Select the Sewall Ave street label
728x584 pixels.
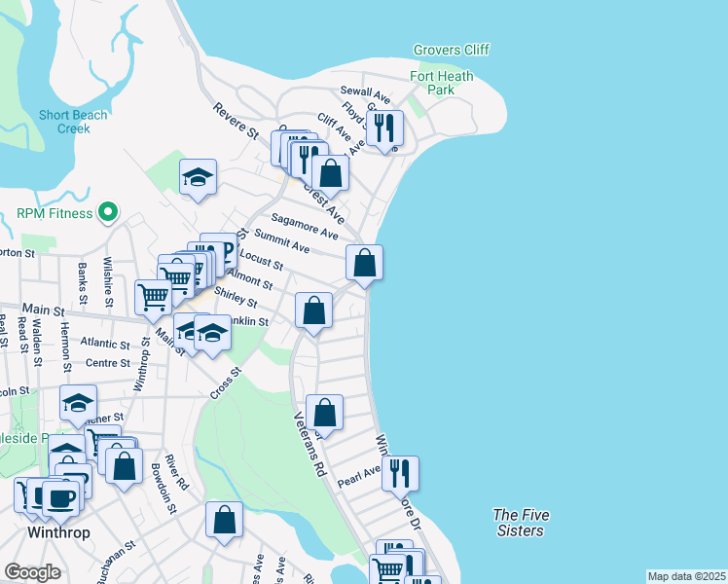coord(365,94)
